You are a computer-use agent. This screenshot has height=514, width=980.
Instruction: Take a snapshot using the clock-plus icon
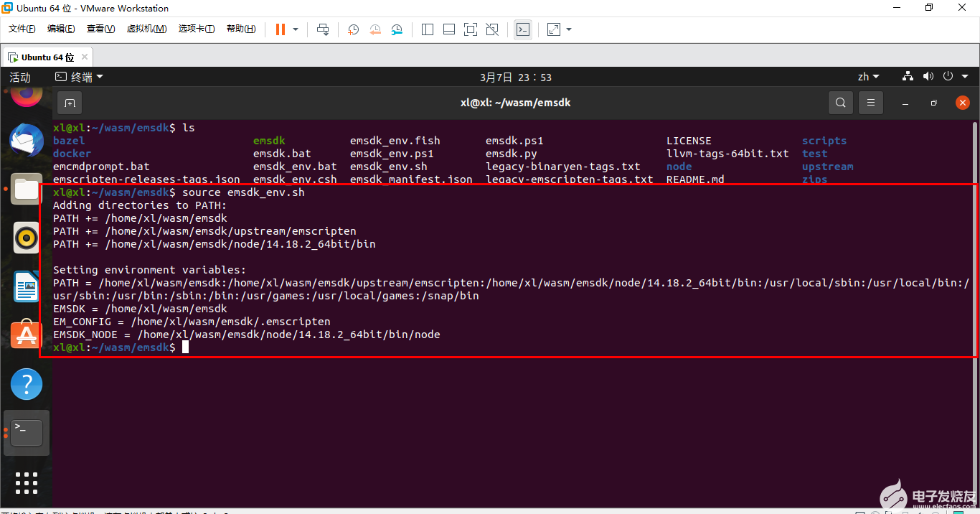[x=354, y=29]
